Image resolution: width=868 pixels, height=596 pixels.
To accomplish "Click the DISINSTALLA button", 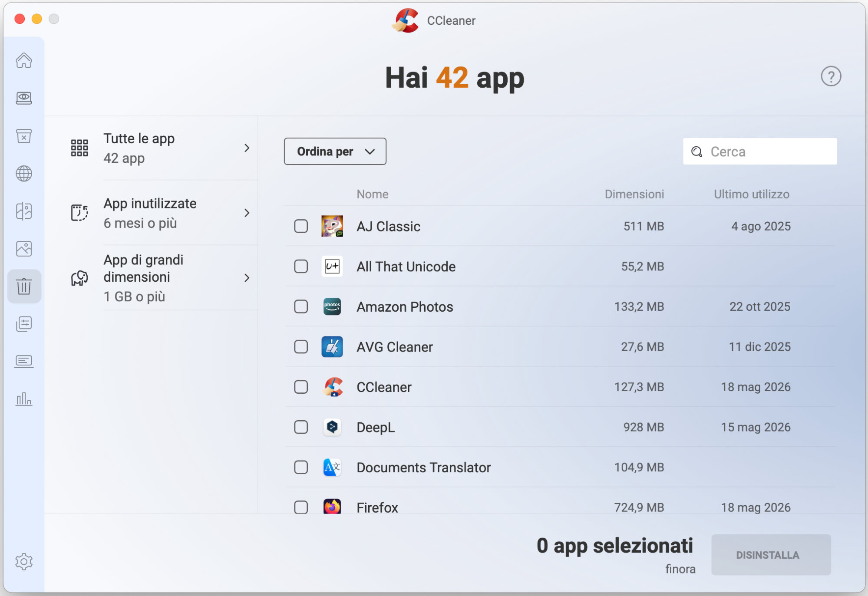I will pyautogui.click(x=771, y=555).
